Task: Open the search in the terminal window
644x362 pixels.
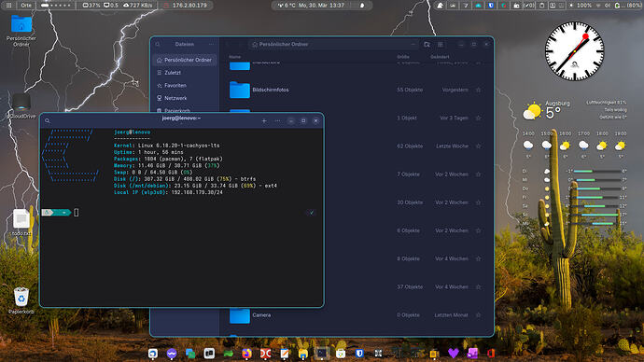Action: tap(48, 120)
